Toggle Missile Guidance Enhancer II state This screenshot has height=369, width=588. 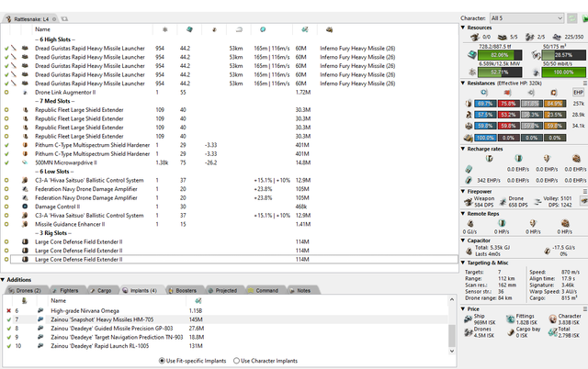[x=6, y=224]
